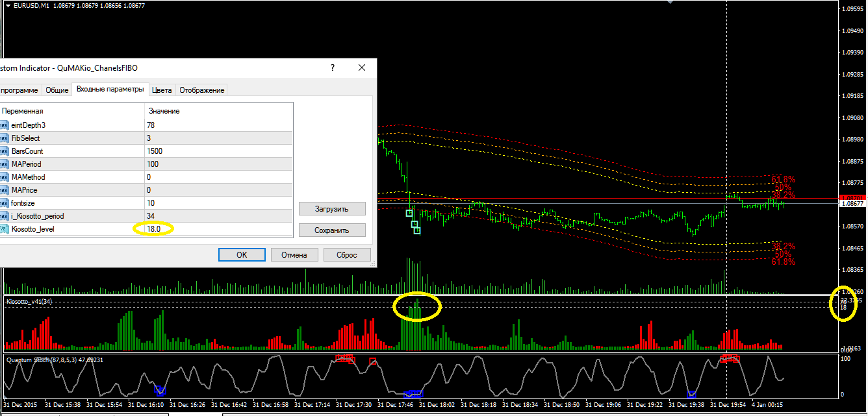The height and width of the screenshot is (416, 868).
Task: Switch to the Общие tab
Action: (57, 90)
